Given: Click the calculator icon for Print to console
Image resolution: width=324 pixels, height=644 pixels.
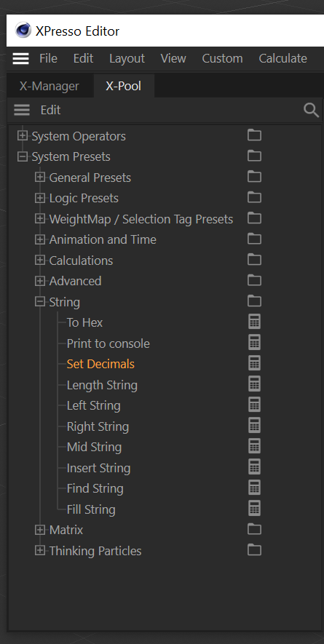Looking at the screenshot, I should click(x=255, y=343).
